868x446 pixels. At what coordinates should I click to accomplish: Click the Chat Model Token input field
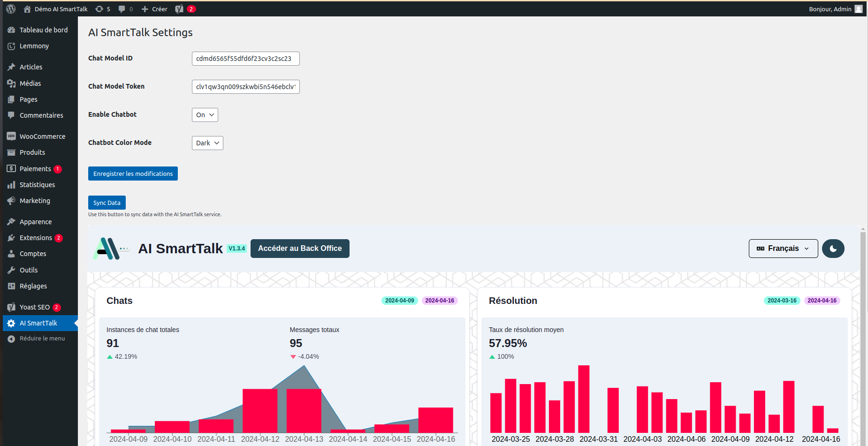(x=246, y=87)
